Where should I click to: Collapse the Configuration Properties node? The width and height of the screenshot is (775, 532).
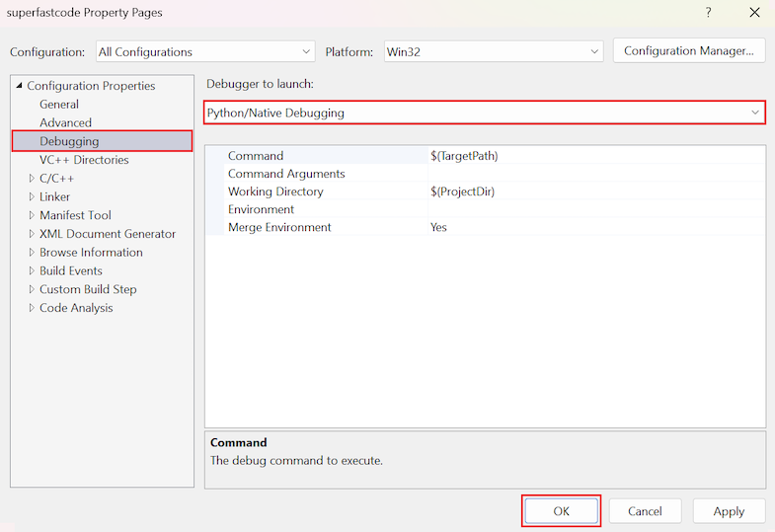pos(19,86)
